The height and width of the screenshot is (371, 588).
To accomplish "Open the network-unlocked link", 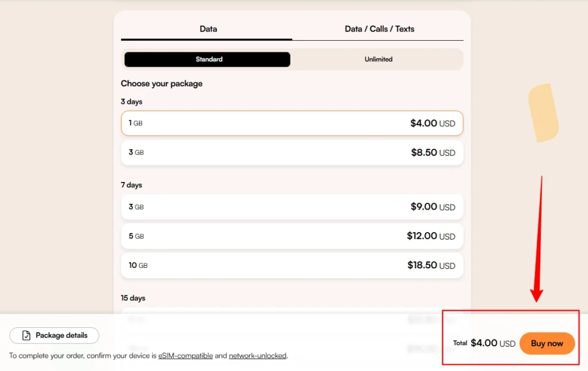I will [x=257, y=356].
